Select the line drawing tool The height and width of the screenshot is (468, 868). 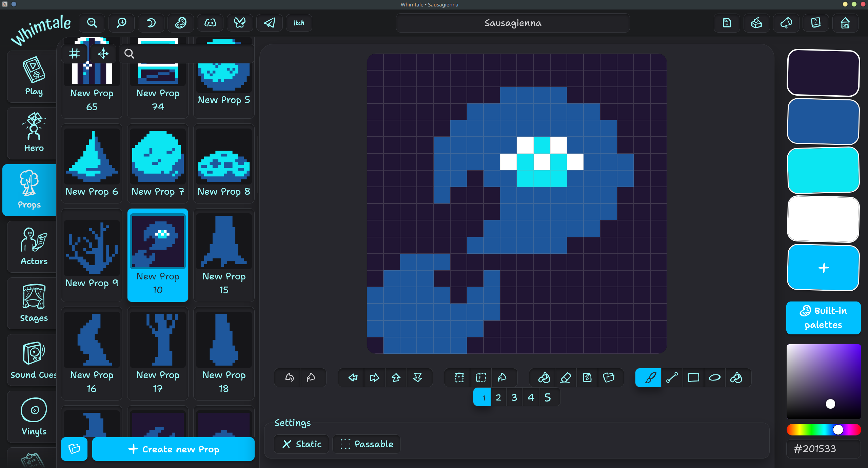[672, 377]
